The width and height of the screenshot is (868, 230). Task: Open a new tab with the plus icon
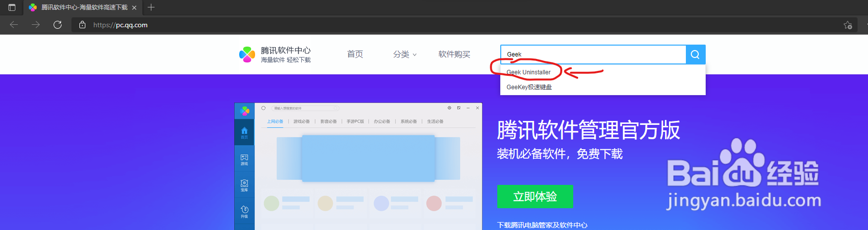point(151,7)
